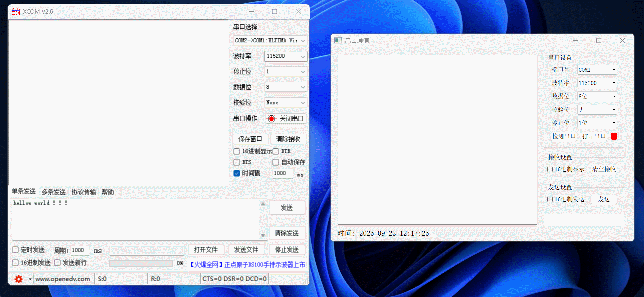This screenshot has height=297, width=644.
Task: Click 检测串口 button
Action: click(x=564, y=136)
